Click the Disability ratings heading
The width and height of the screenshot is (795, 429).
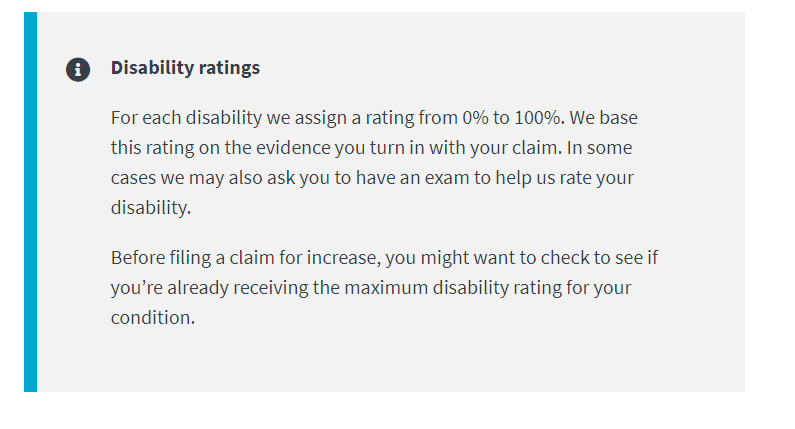coord(185,68)
